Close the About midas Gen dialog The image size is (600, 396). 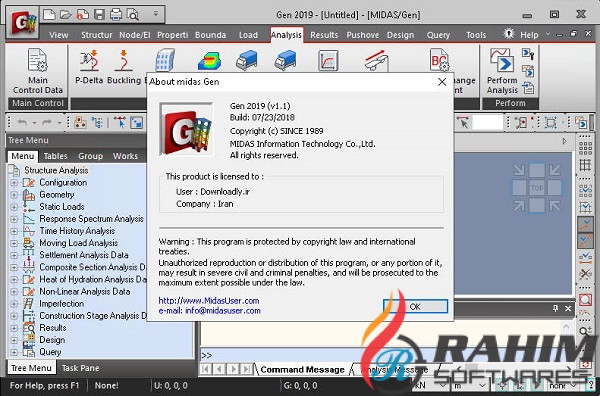tap(442, 81)
